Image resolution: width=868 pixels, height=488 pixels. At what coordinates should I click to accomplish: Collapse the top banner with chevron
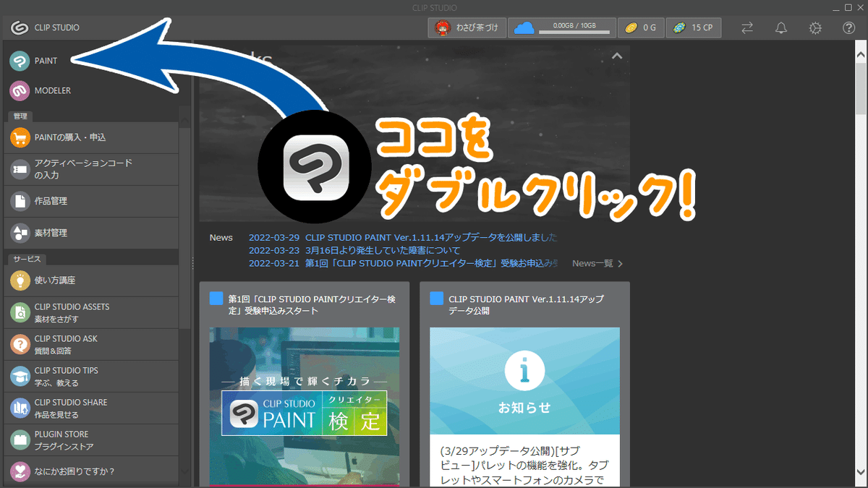(x=617, y=56)
